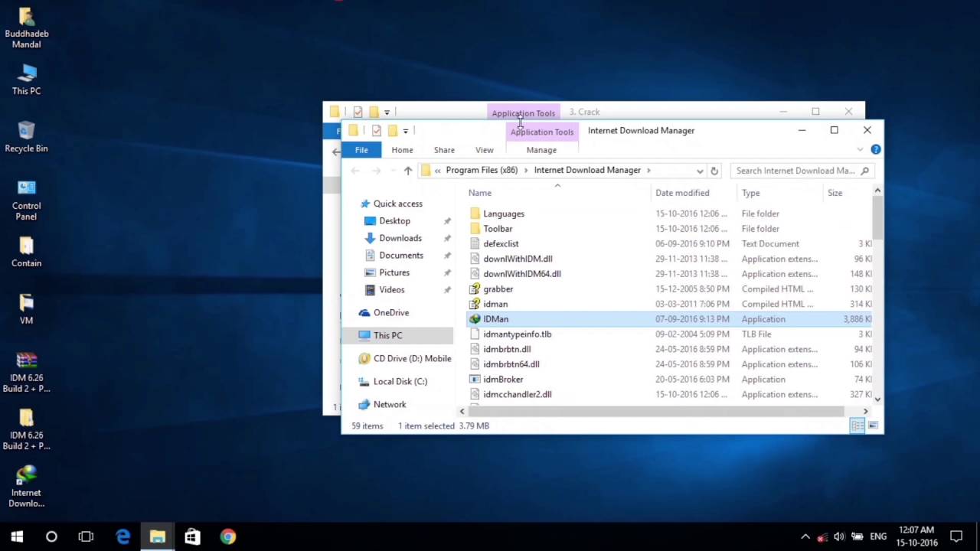Click File Explorer taskbar icon
Screen dimensions: 980x551
click(x=157, y=536)
